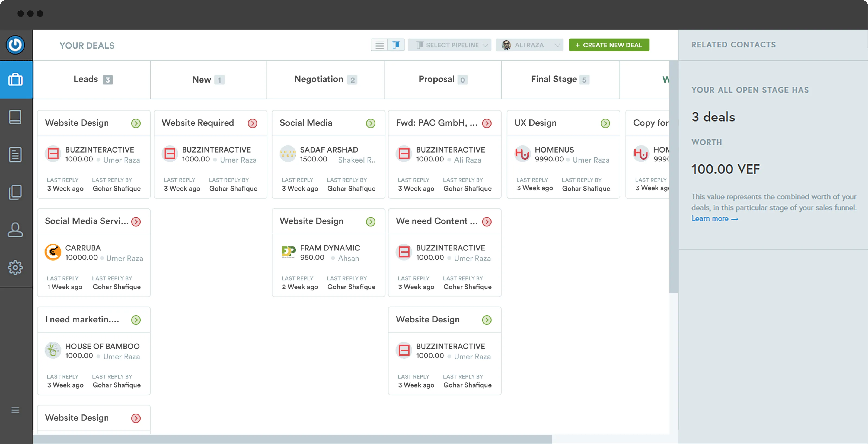This screenshot has width=868, height=444.
Task: Click Buzzinteractive logo on Website Required card
Action: (x=170, y=154)
